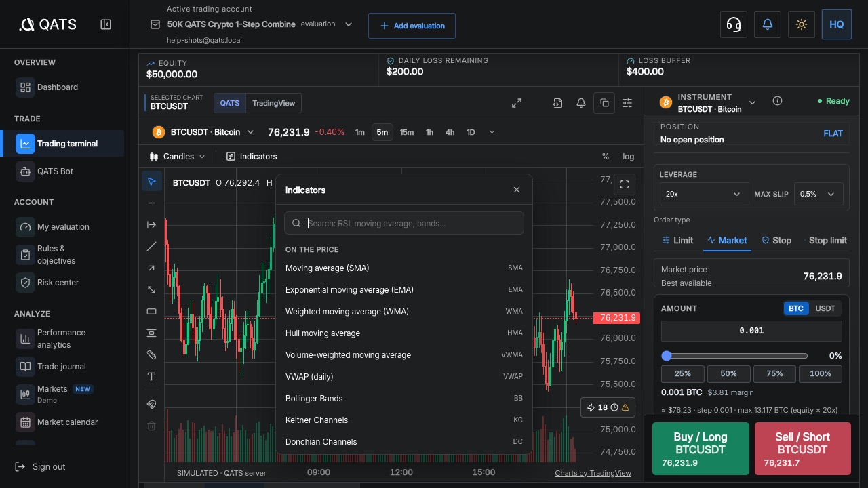Switch chart engine to QATS

coord(230,103)
